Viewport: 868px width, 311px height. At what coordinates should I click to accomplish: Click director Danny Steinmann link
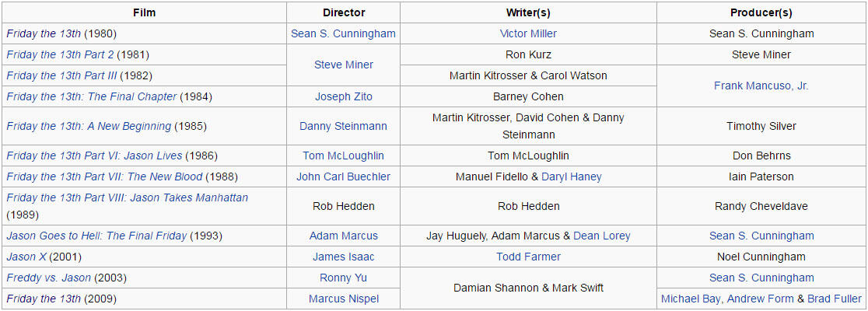tap(343, 126)
